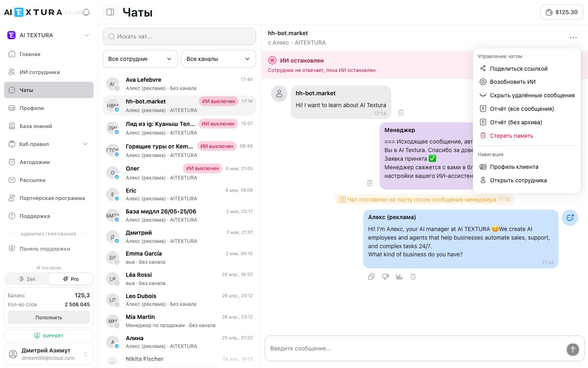This screenshot has height=368, width=588.
Task: Choose Профиль клиента in navigation menu
Action: pos(527,167)
